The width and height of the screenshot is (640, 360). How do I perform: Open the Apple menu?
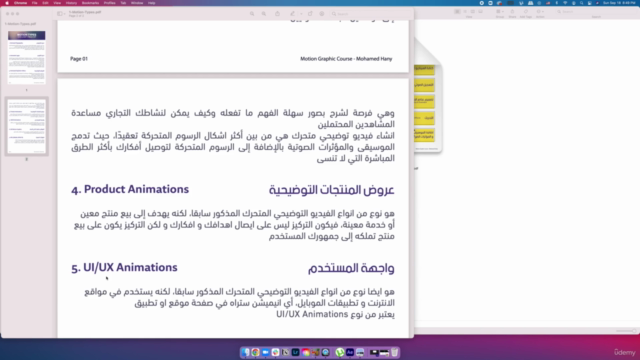(7, 3)
